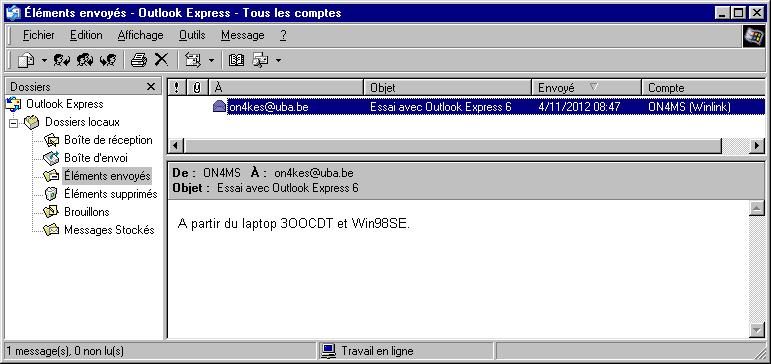771x364 pixels.
Task: Select the Dossiers locaux folder
Action: click(82, 121)
